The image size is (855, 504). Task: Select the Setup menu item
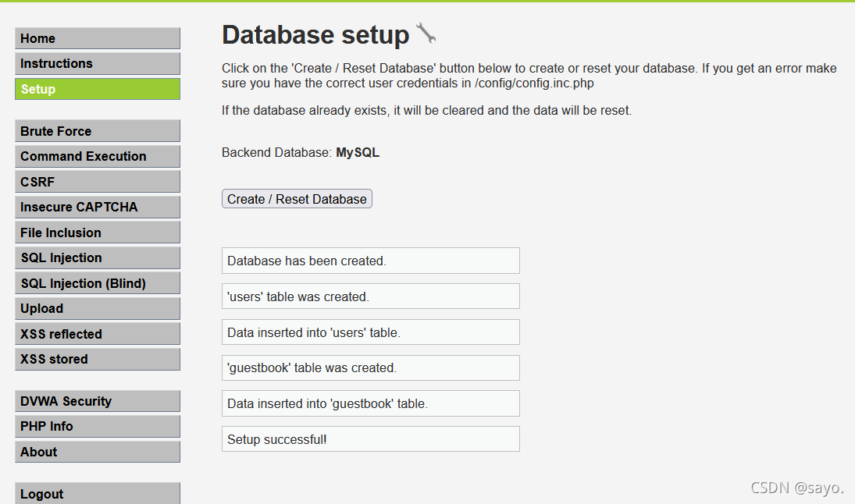[98, 89]
